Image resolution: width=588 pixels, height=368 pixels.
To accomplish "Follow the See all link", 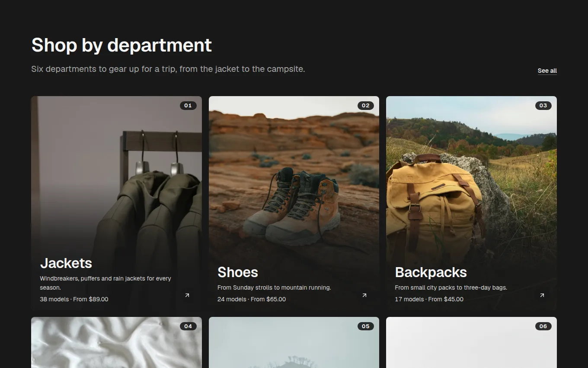I will pos(547,71).
